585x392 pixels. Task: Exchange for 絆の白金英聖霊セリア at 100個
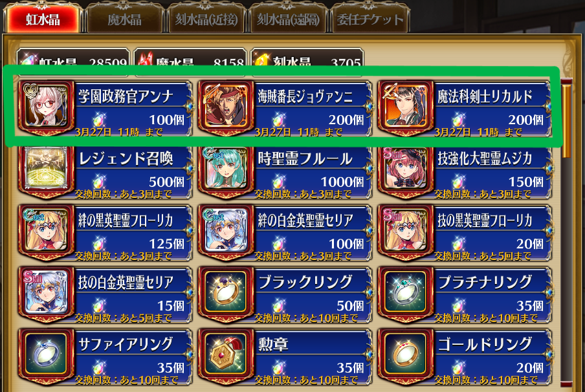coord(285,232)
